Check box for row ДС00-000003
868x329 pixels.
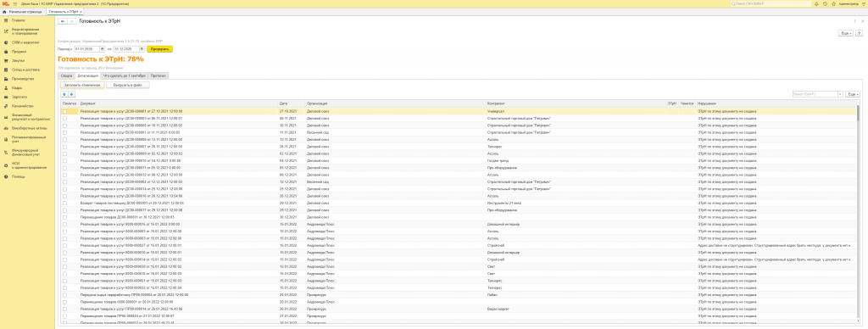(x=64, y=119)
